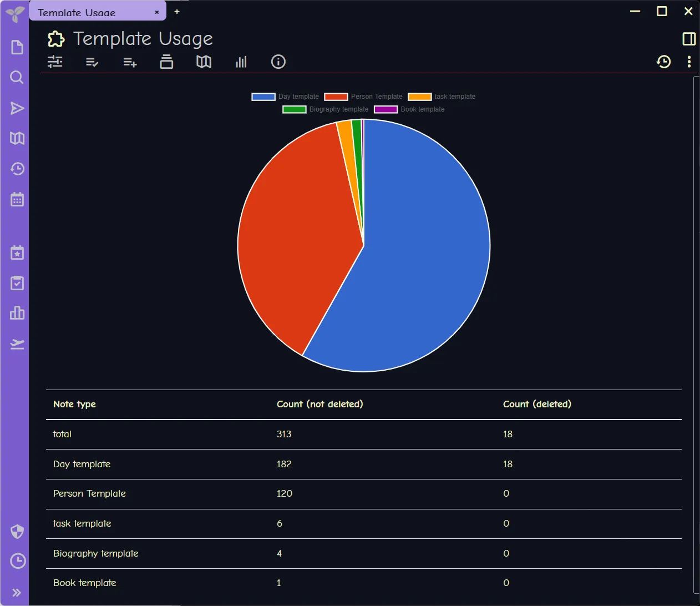Open the Trilium global menu logo
Screen dimensions: 700x606
(15, 13)
